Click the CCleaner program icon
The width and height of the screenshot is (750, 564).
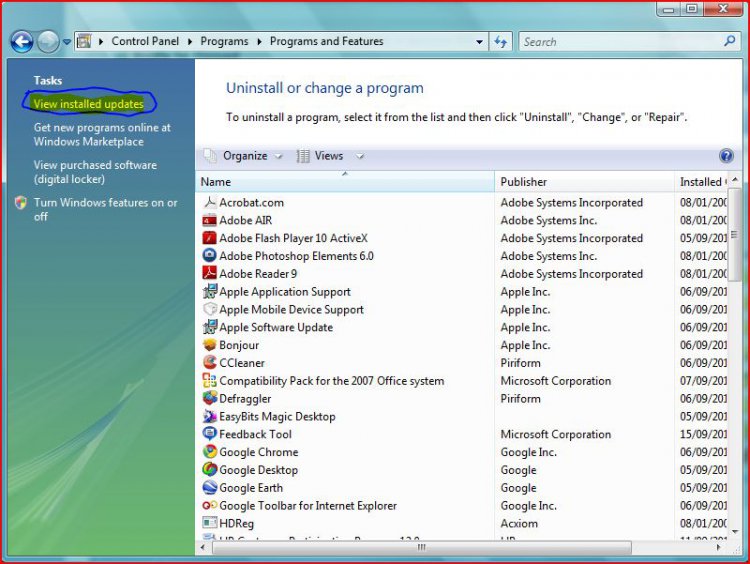(x=209, y=363)
